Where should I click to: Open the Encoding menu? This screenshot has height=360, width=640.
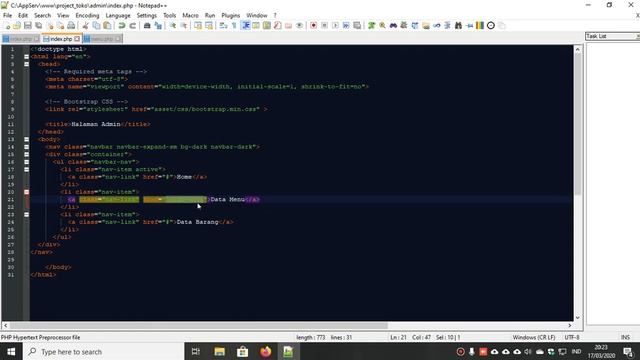[87, 16]
